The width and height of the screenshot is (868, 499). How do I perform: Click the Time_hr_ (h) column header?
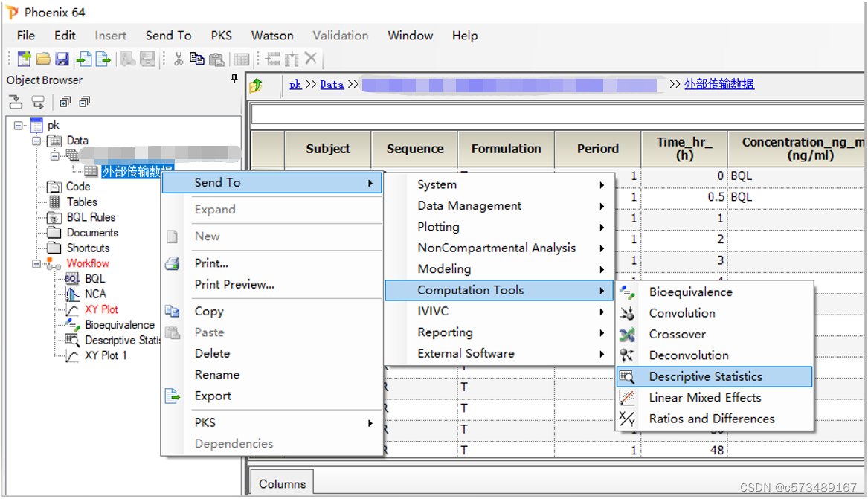pos(684,149)
